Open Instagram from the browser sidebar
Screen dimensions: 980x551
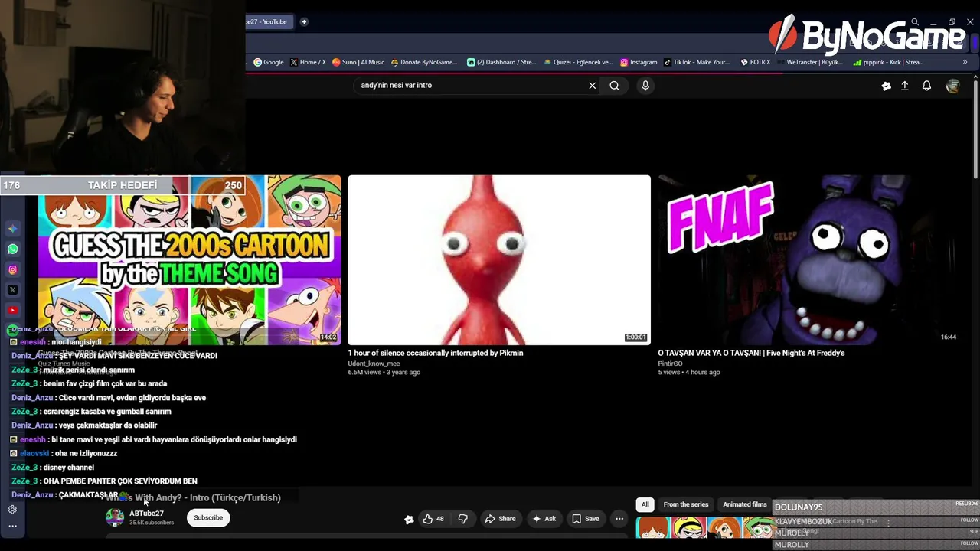(13, 269)
